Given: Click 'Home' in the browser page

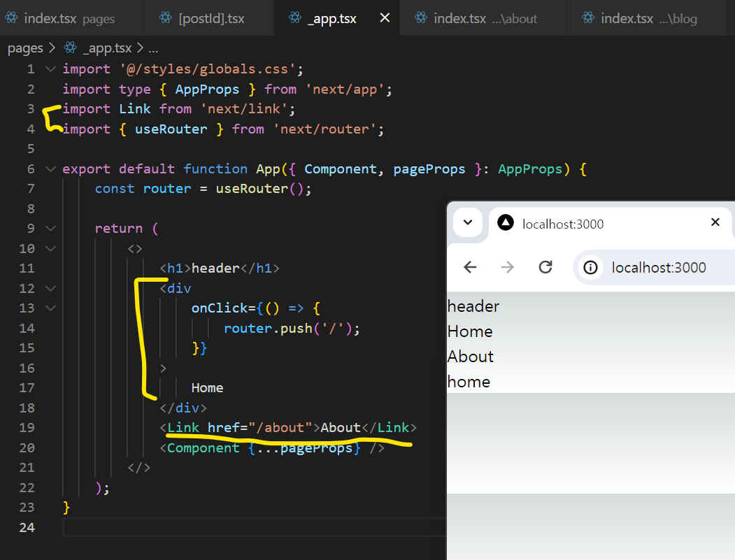Looking at the screenshot, I should [x=470, y=332].
